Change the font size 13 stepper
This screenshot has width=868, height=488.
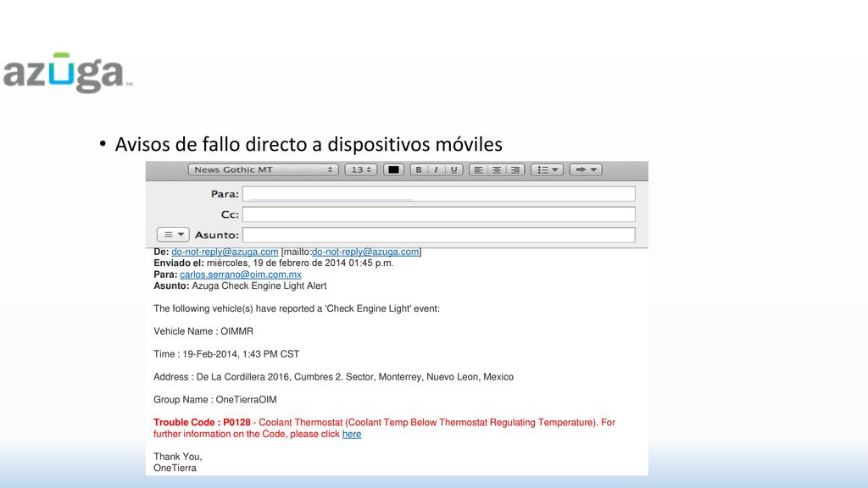coord(360,169)
